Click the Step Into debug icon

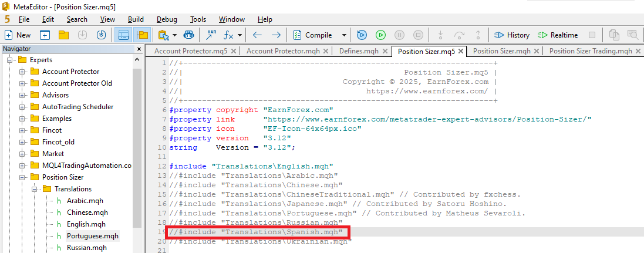440,35
